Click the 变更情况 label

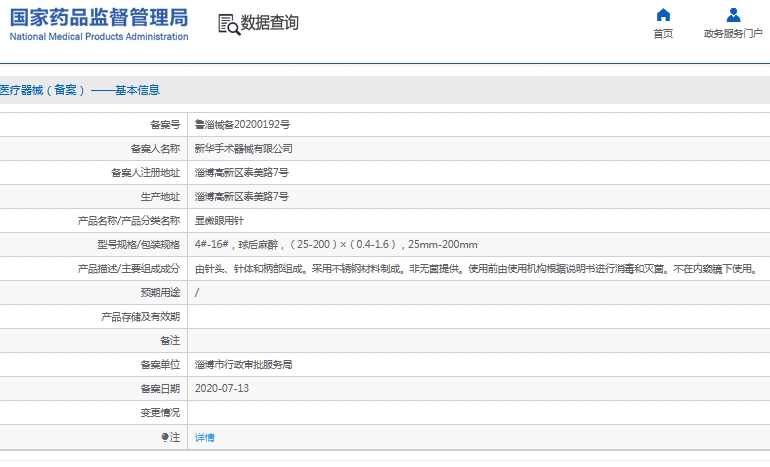point(160,412)
